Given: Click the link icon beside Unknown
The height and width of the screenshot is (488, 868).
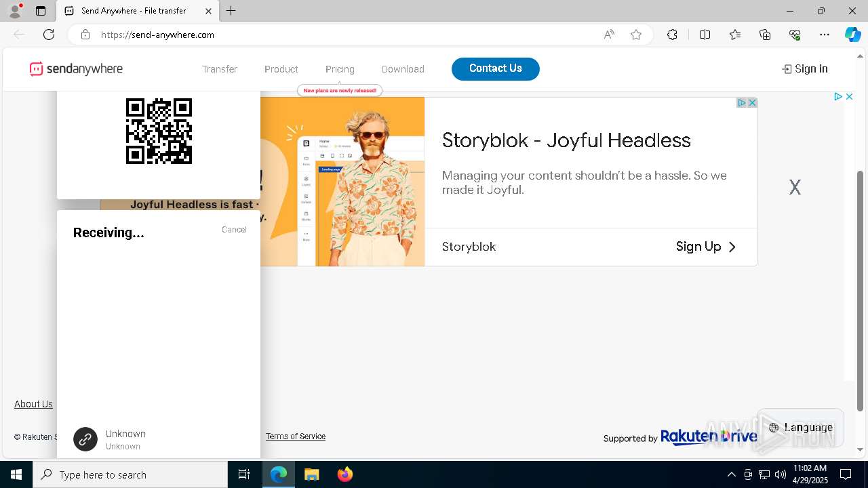Looking at the screenshot, I should (x=85, y=439).
